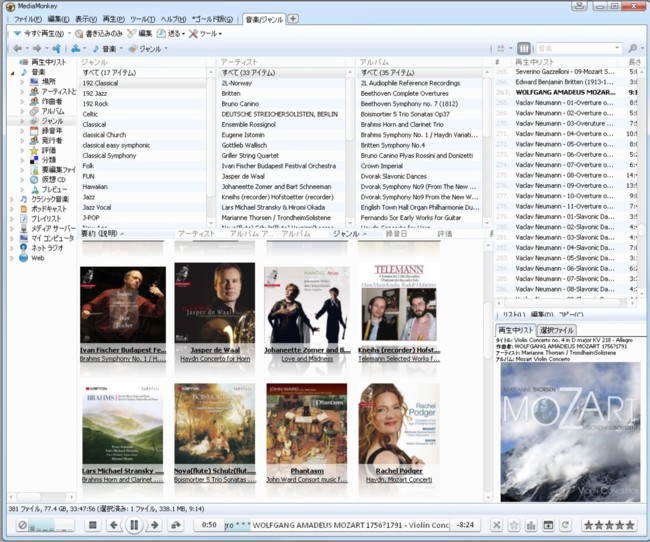Select the ネットラジオ node icon
Screen dimensions: 650x542
click(24, 248)
